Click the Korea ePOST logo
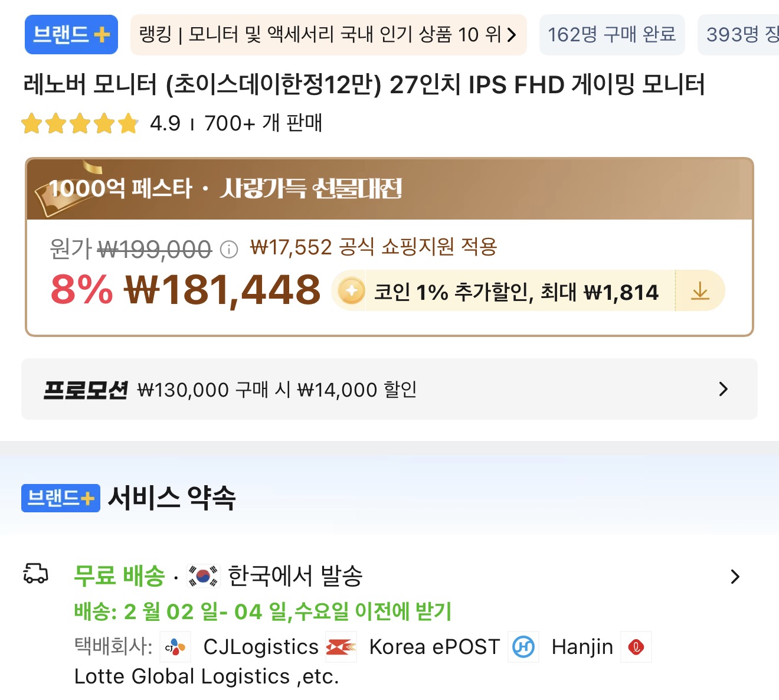This screenshot has height=700, width=779. click(x=341, y=647)
